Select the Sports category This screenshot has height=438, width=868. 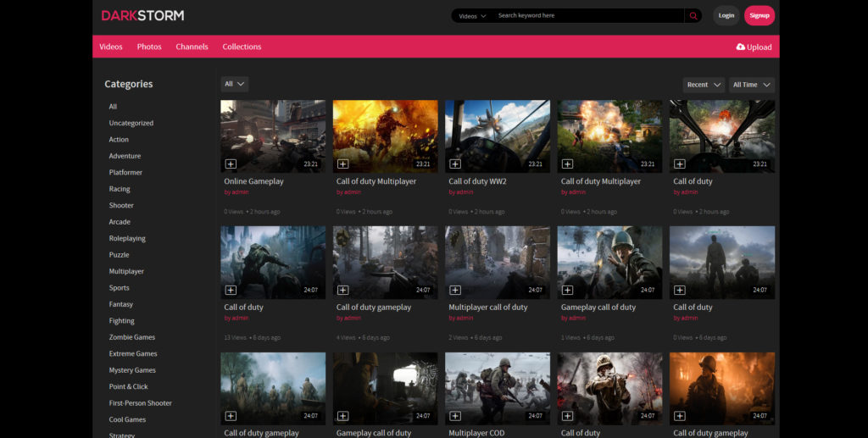click(119, 288)
